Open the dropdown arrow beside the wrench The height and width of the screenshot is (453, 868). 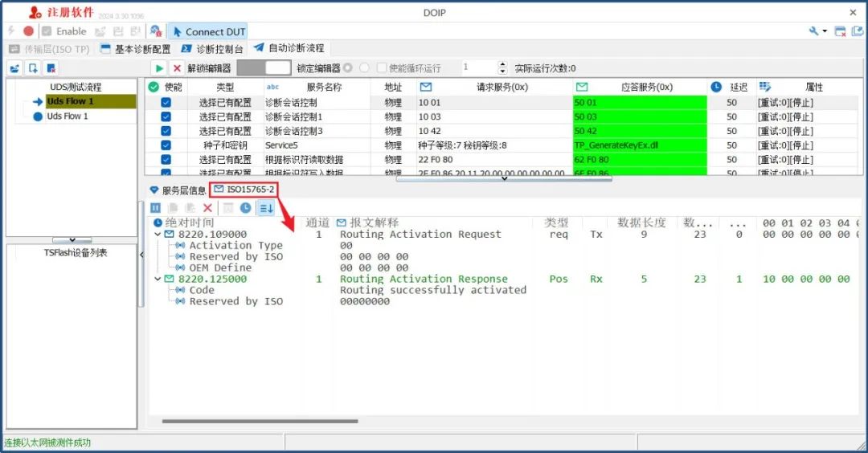click(825, 31)
